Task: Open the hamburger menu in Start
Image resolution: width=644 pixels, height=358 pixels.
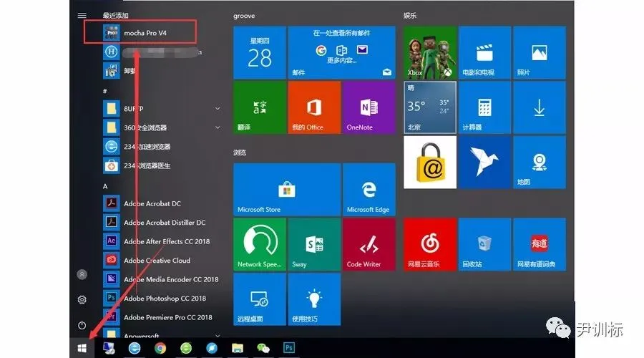Action: point(82,16)
